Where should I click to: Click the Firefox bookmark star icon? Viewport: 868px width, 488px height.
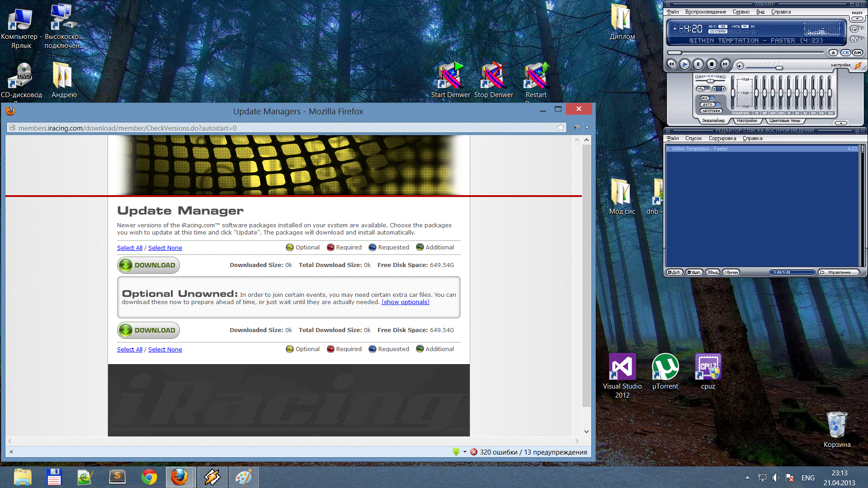point(561,128)
